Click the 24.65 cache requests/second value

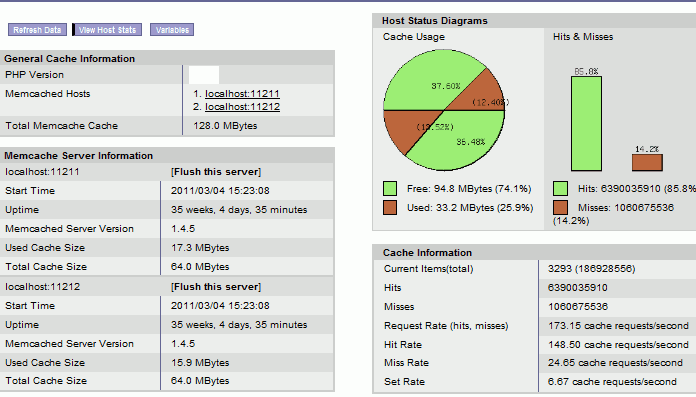pyautogui.click(x=615, y=363)
